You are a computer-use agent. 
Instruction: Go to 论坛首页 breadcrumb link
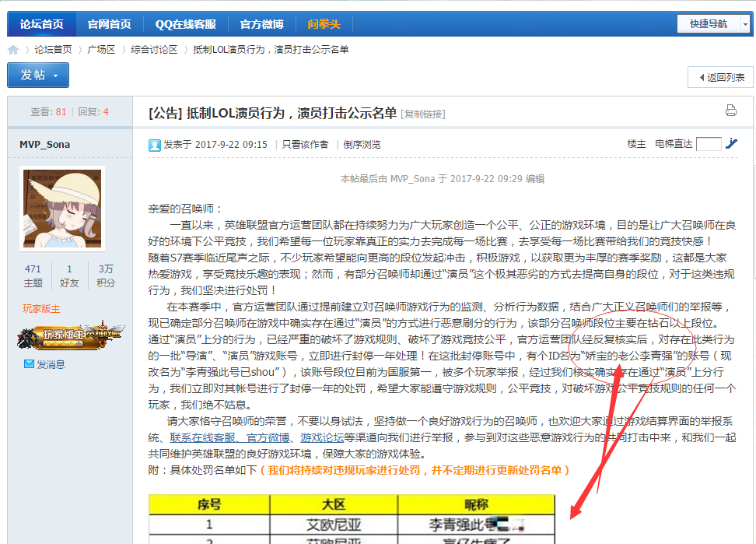point(53,50)
